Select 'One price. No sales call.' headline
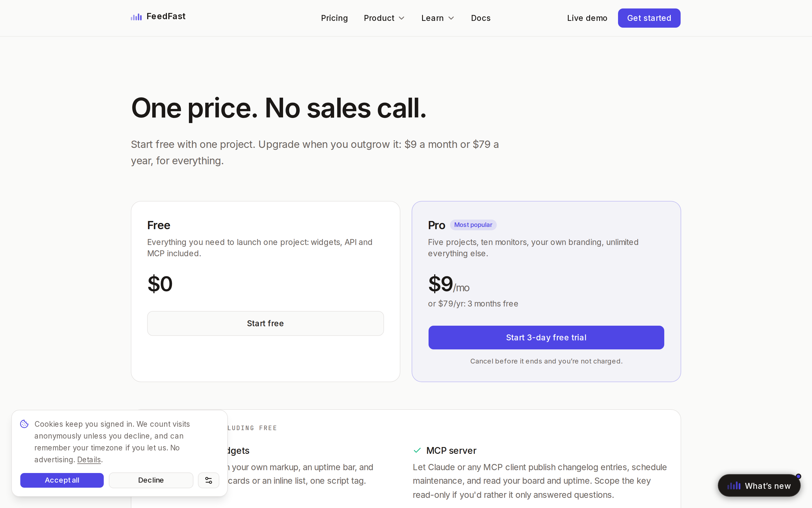This screenshot has height=508, width=812. point(279,108)
